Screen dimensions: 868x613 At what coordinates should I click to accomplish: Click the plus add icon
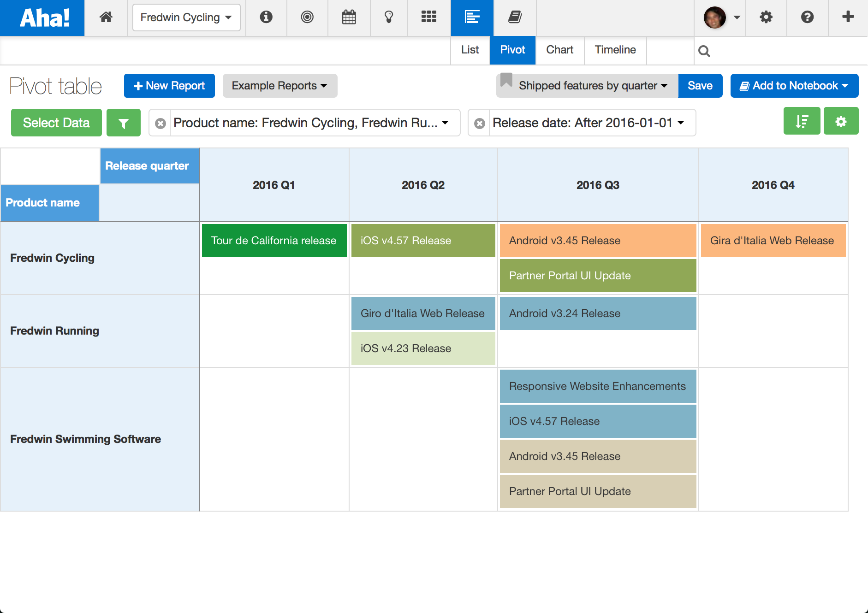(x=848, y=17)
